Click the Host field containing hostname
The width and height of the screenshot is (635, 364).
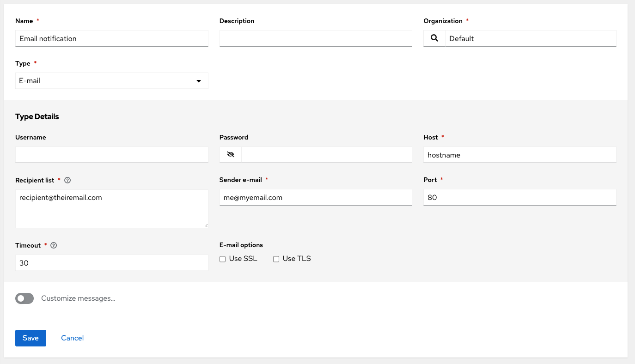tap(519, 154)
